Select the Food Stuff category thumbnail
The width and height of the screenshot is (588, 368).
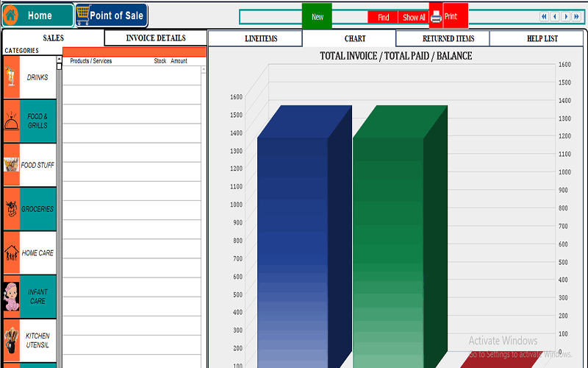pos(11,165)
